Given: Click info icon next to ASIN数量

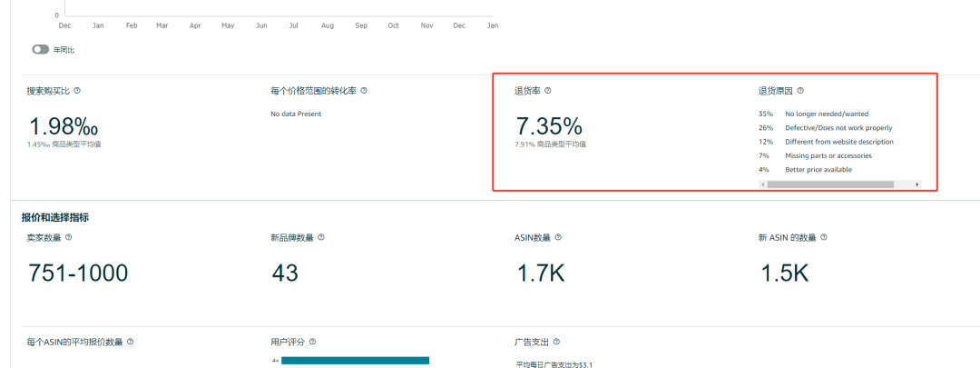Looking at the screenshot, I should coord(557,237).
